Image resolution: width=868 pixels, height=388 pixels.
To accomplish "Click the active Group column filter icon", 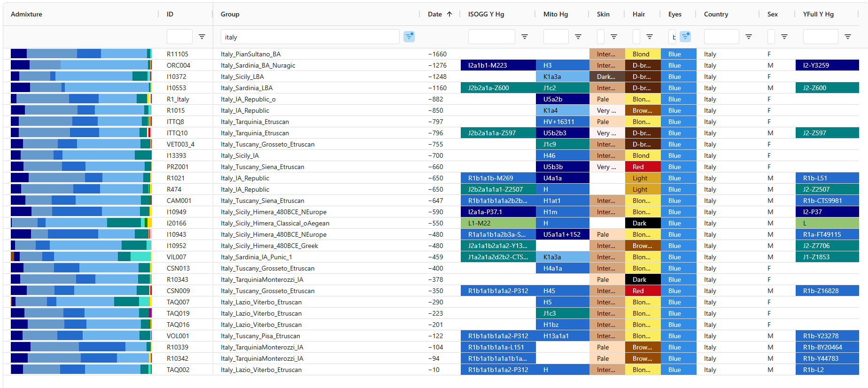I will (409, 37).
